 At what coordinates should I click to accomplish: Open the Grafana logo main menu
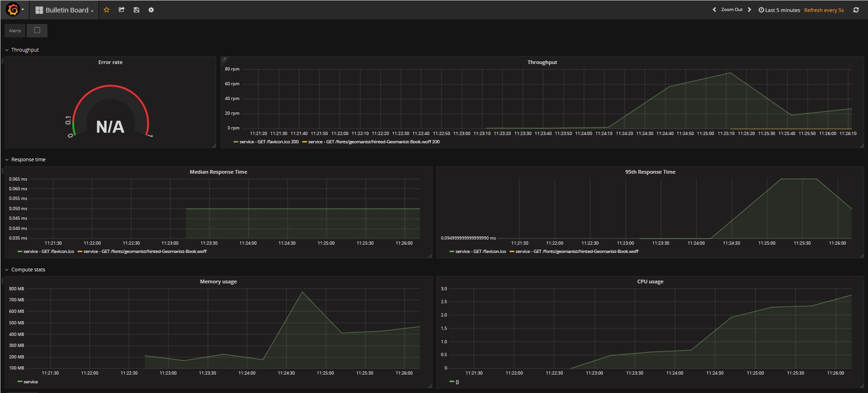(x=13, y=10)
